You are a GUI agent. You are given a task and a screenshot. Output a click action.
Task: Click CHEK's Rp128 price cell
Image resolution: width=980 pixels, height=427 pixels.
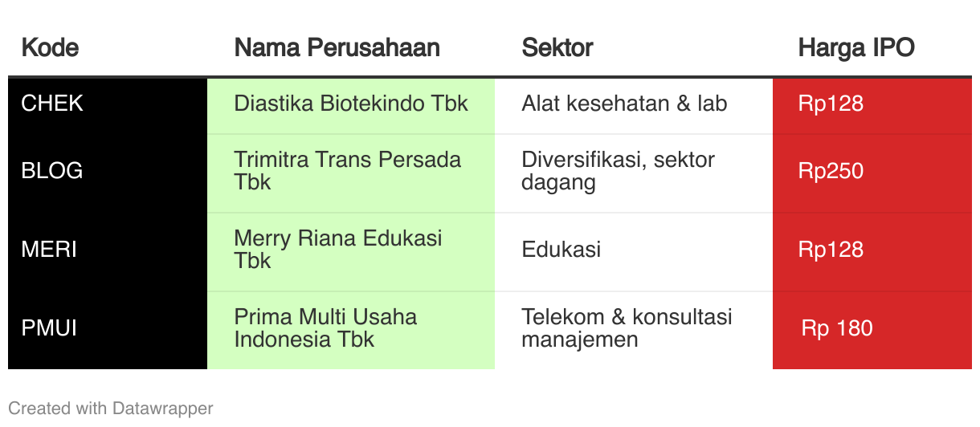click(831, 104)
